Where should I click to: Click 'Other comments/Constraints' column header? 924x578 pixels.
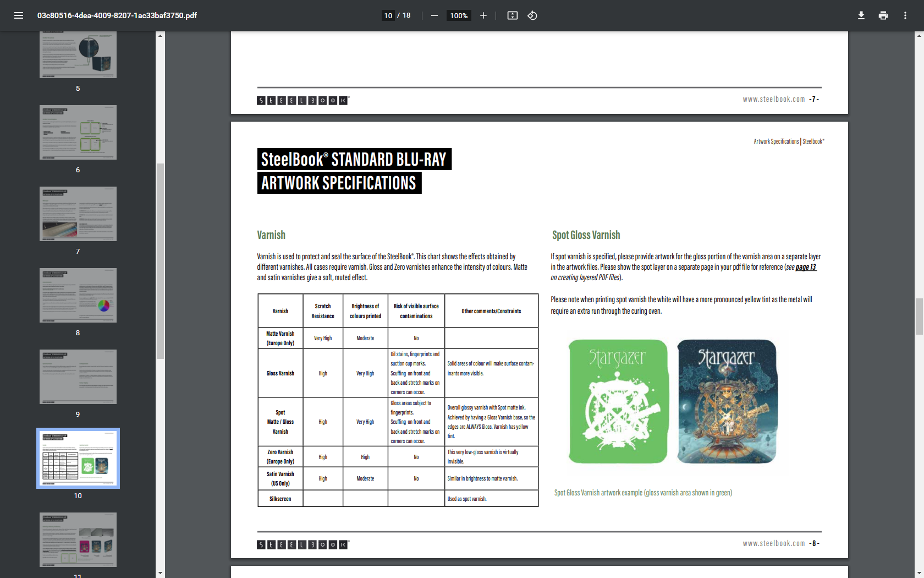tap(491, 311)
